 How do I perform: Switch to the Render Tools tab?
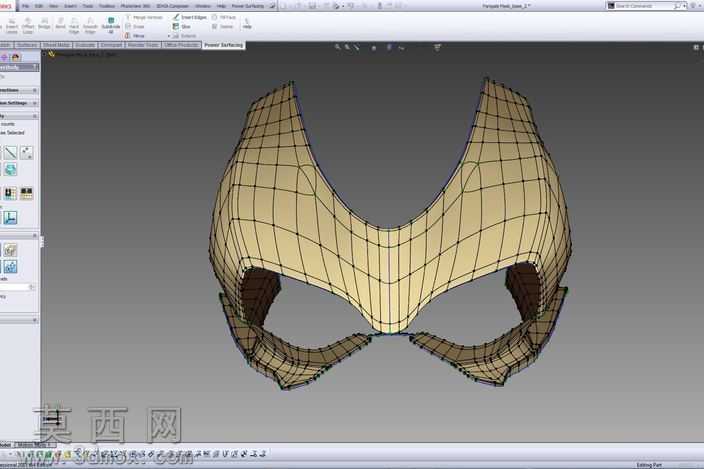pos(143,45)
